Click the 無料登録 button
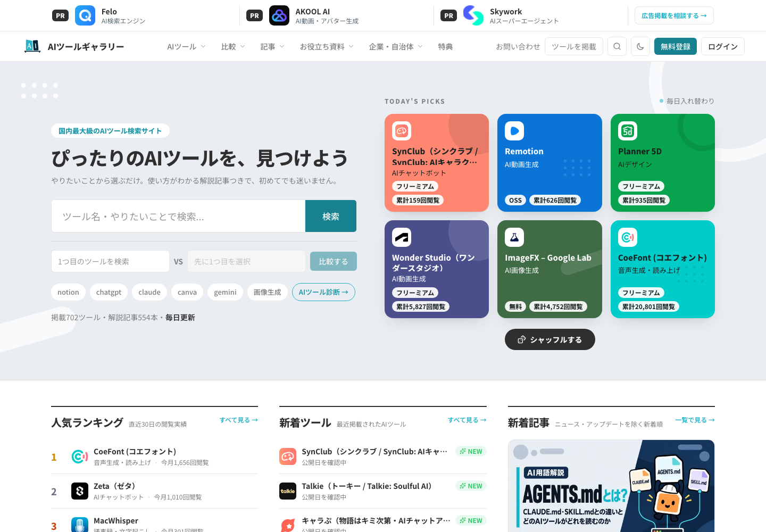 pos(676,46)
